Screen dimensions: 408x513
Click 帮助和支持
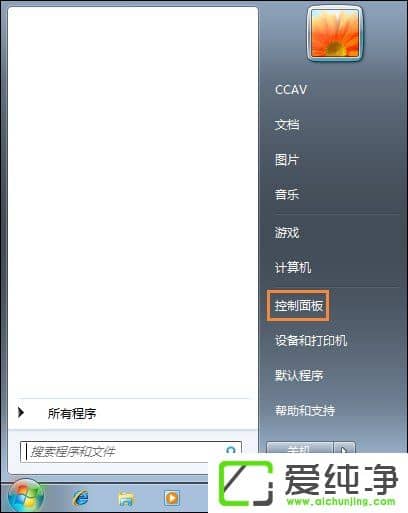(x=305, y=410)
